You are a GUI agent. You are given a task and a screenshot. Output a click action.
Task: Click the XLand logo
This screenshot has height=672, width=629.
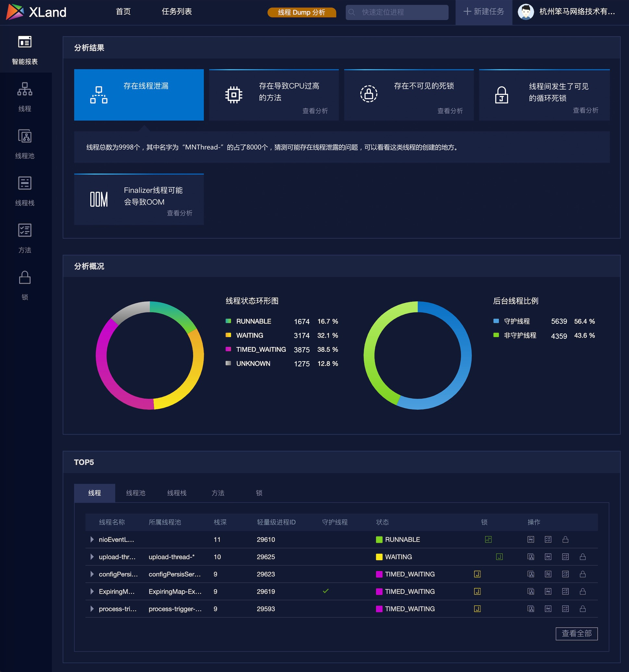point(36,12)
